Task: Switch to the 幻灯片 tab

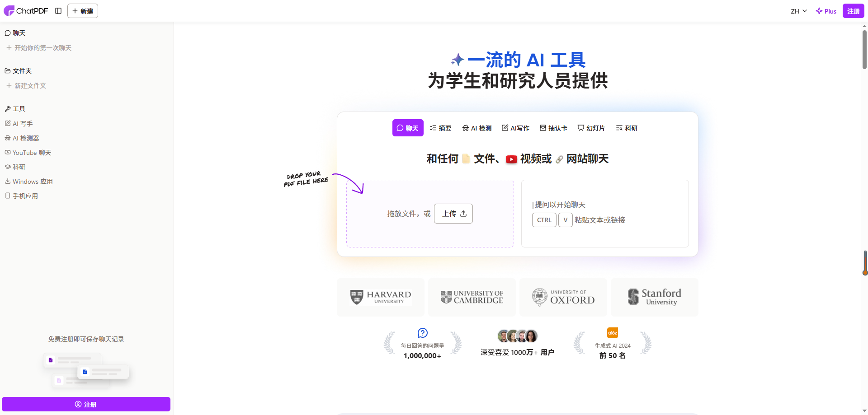Action: [x=591, y=128]
